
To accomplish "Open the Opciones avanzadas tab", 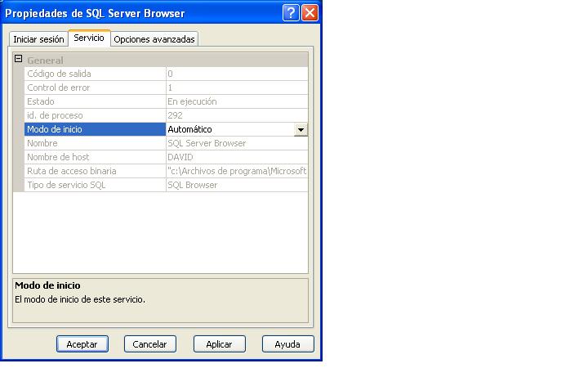I will click(x=154, y=39).
